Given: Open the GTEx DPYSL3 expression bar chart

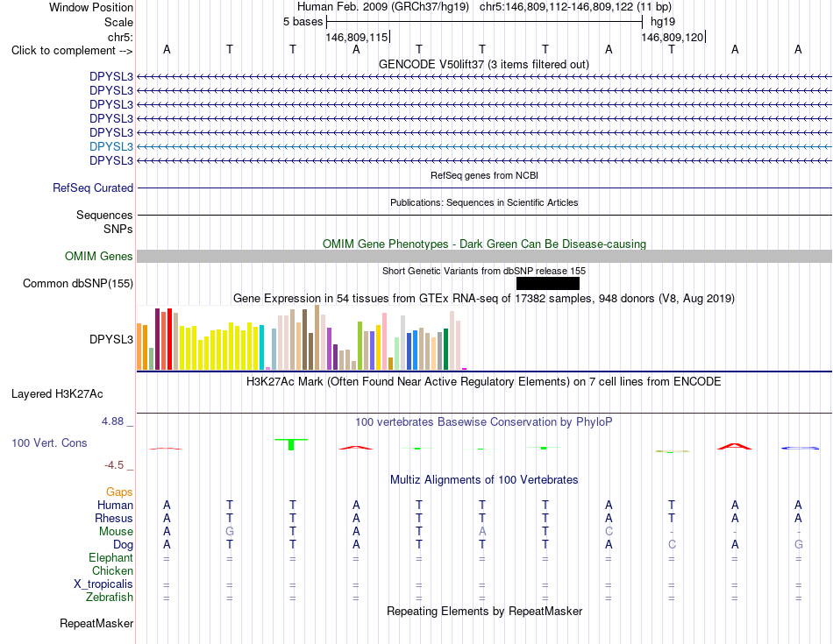Looking at the screenshot, I should coord(303,337).
